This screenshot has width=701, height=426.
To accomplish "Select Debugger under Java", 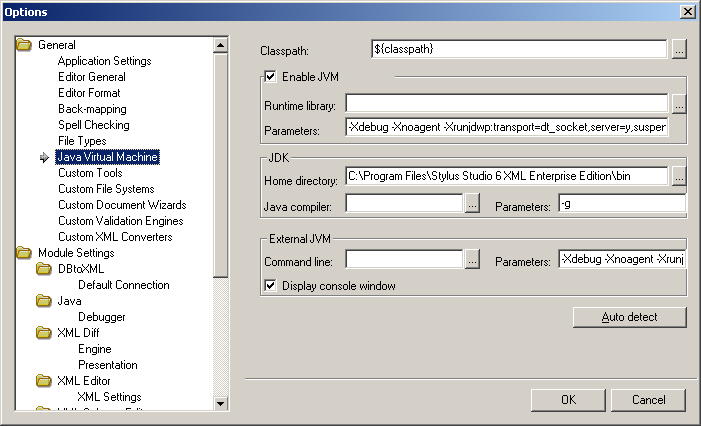I will click(x=101, y=317).
